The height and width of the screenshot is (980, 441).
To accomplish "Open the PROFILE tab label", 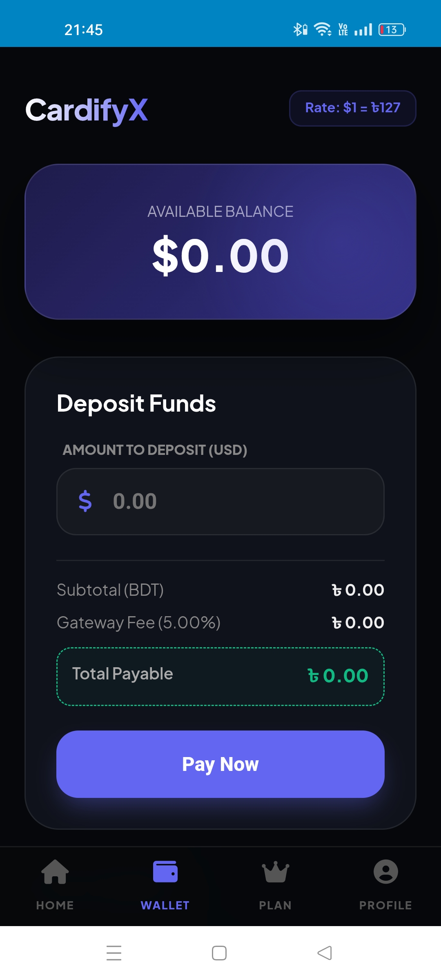I will tap(386, 905).
